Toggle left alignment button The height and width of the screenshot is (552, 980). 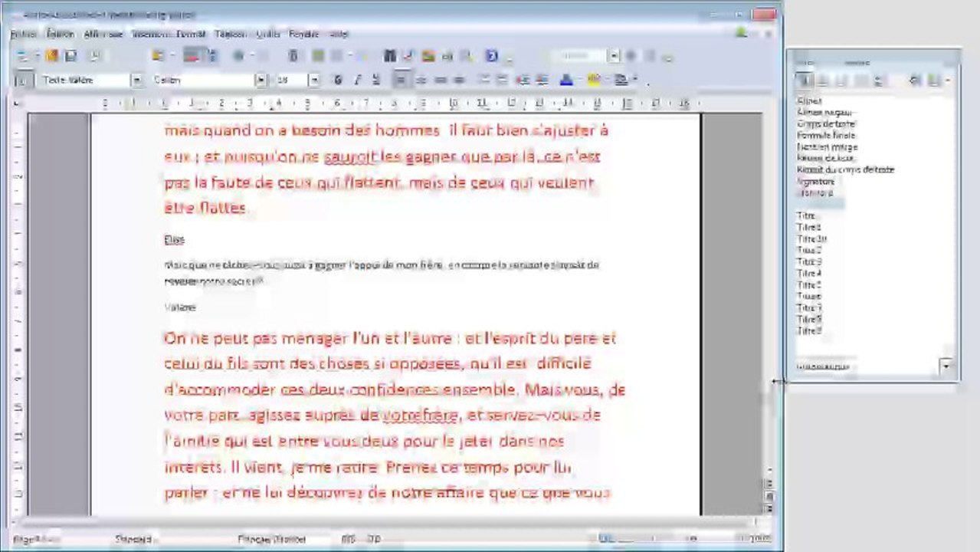401,80
